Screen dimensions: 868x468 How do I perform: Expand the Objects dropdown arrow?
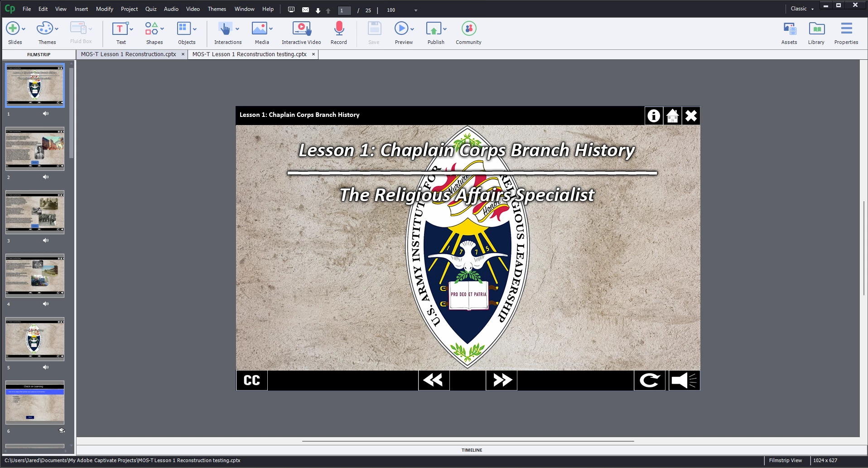click(195, 29)
